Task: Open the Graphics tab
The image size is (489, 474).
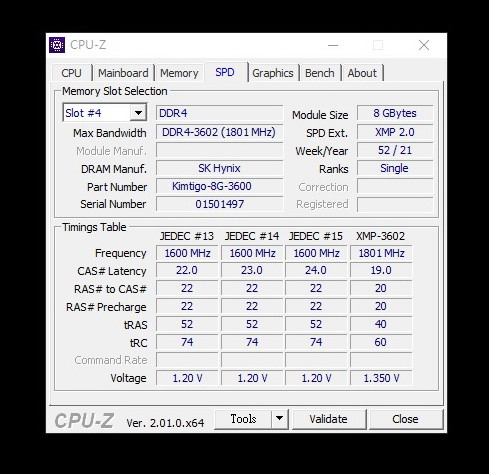Action: pos(273,73)
